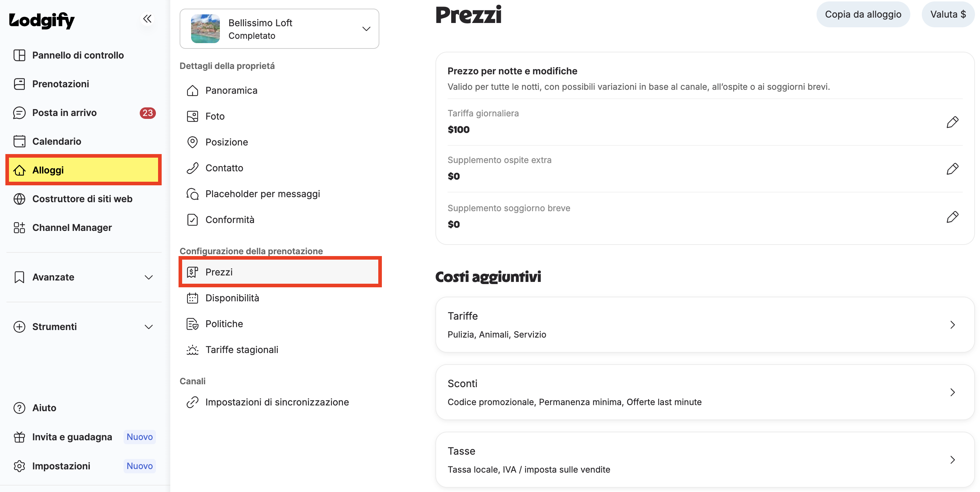The height and width of the screenshot is (492, 980).
Task: Open the Tariffe additional costs row
Action: 704,325
